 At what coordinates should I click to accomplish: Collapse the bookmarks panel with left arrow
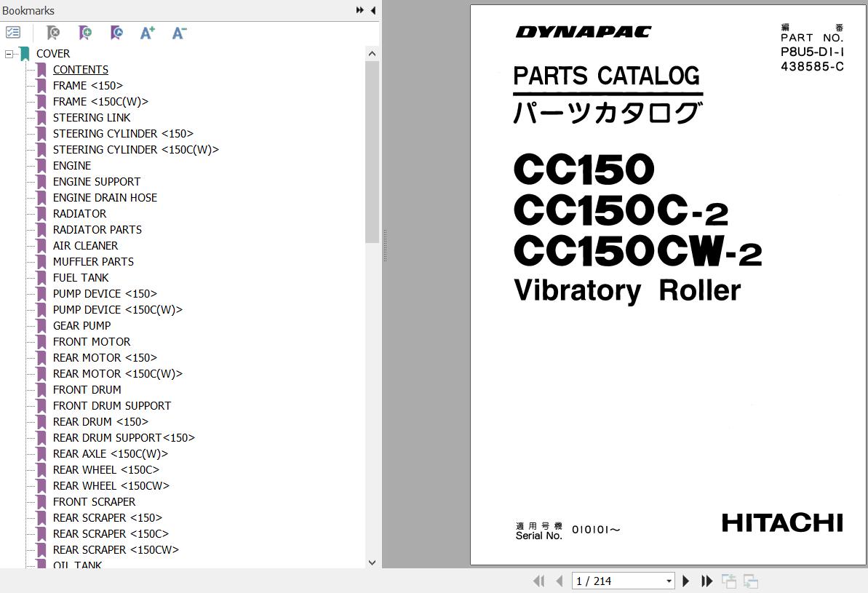(x=373, y=10)
